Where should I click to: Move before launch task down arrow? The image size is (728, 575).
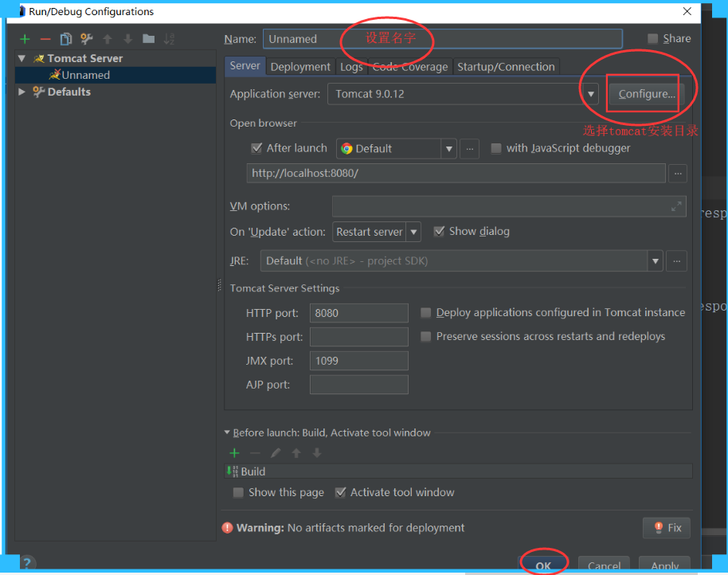tap(317, 453)
